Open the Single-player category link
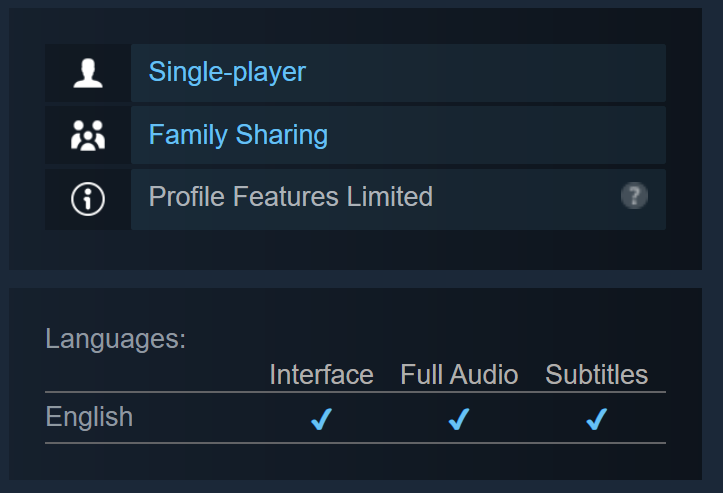Image resolution: width=723 pixels, height=493 pixels. [x=227, y=72]
